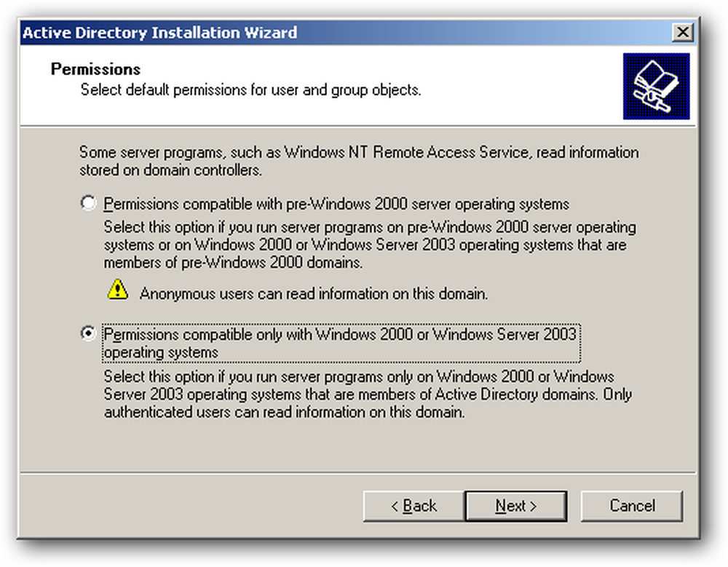Click description ending "members of pre-Windows 2000 domains."
This screenshot has width=728, height=567.
click(370, 245)
